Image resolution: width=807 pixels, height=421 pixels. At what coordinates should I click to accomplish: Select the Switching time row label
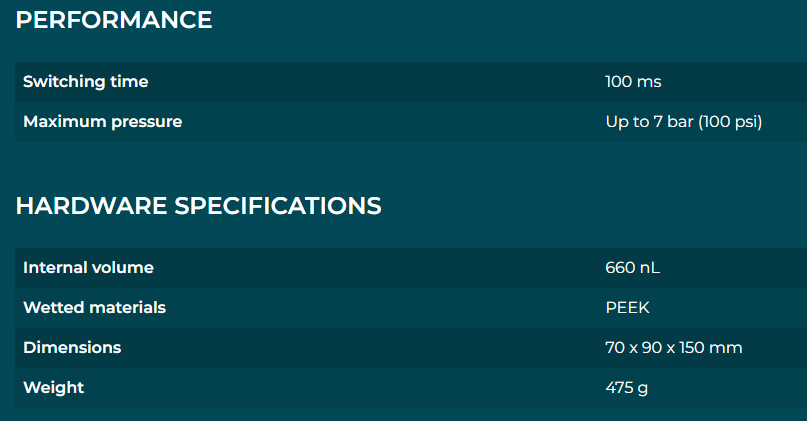[x=85, y=82]
